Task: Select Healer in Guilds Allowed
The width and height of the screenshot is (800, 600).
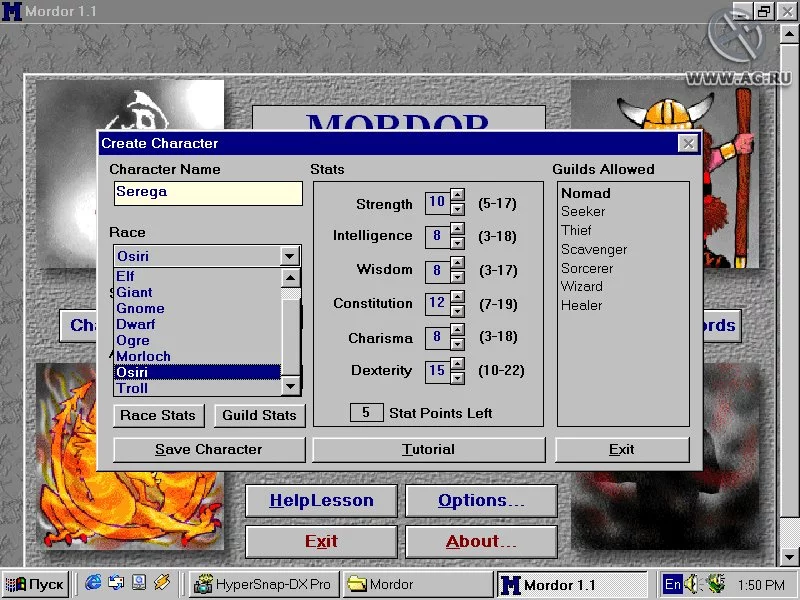Action: [x=582, y=305]
